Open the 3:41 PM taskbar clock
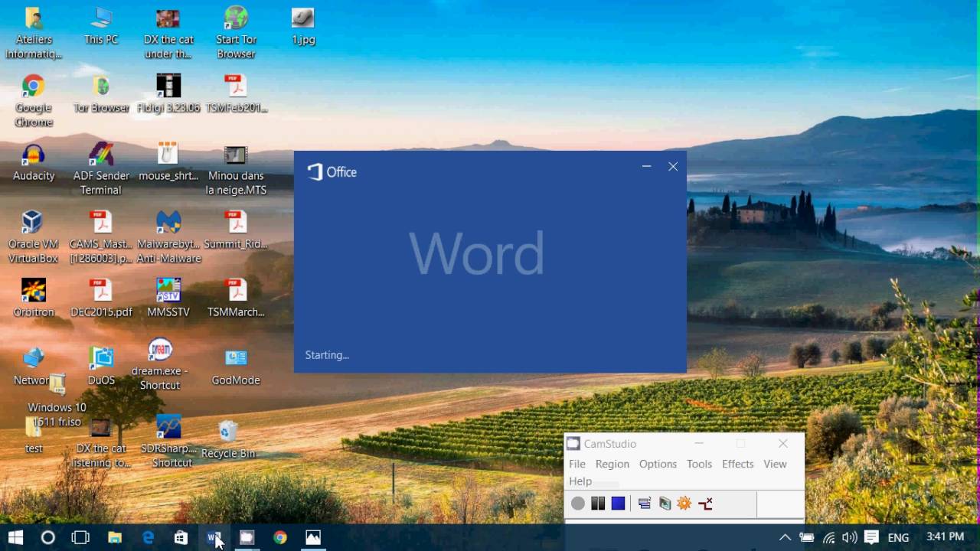 pos(945,537)
